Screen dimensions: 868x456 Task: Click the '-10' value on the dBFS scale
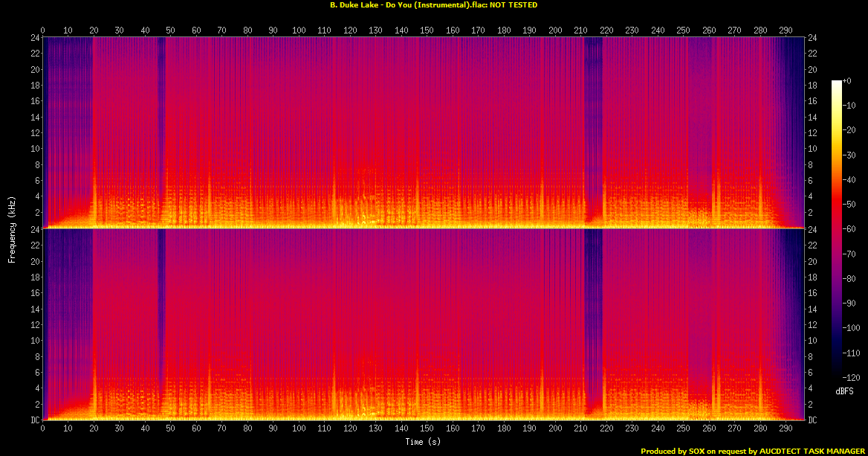tap(849, 106)
